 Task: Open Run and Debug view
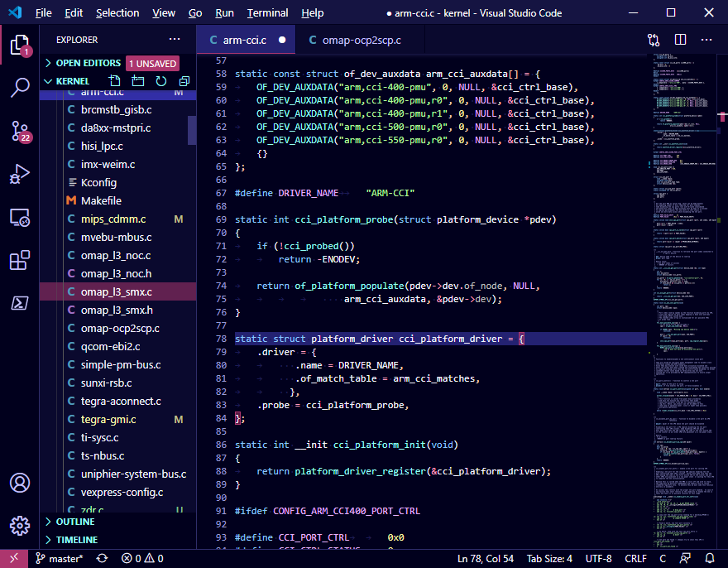20,174
